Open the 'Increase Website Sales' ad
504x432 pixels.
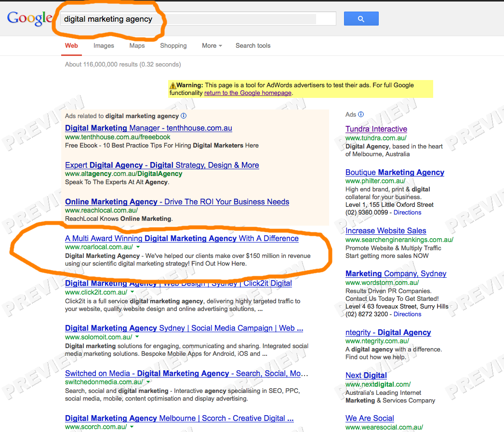pos(386,230)
